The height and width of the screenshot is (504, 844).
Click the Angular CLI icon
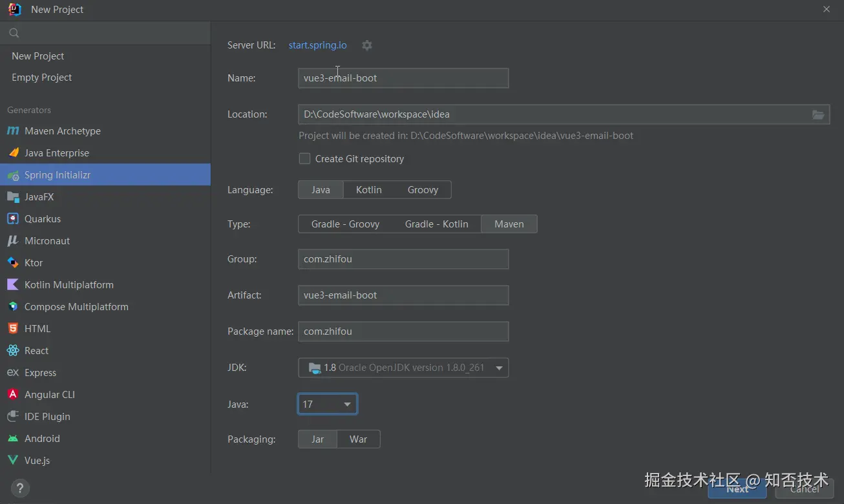[13, 395]
